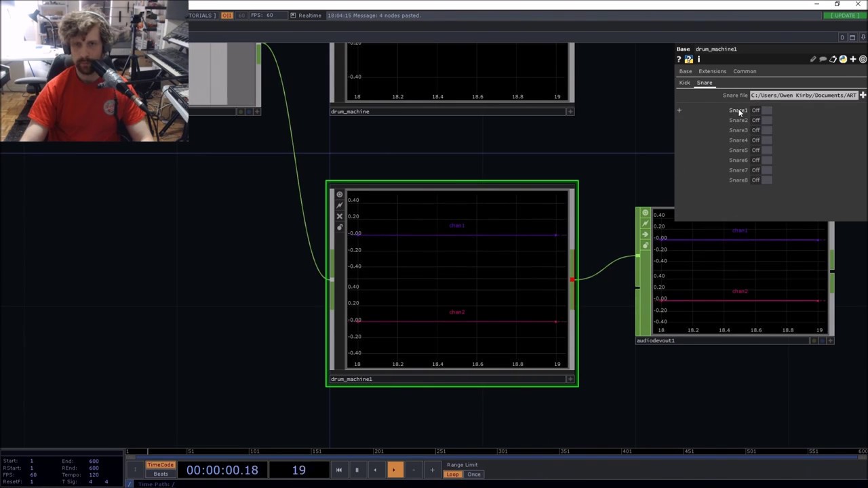
Task: Click the Snare file path field
Action: pyautogui.click(x=804, y=96)
